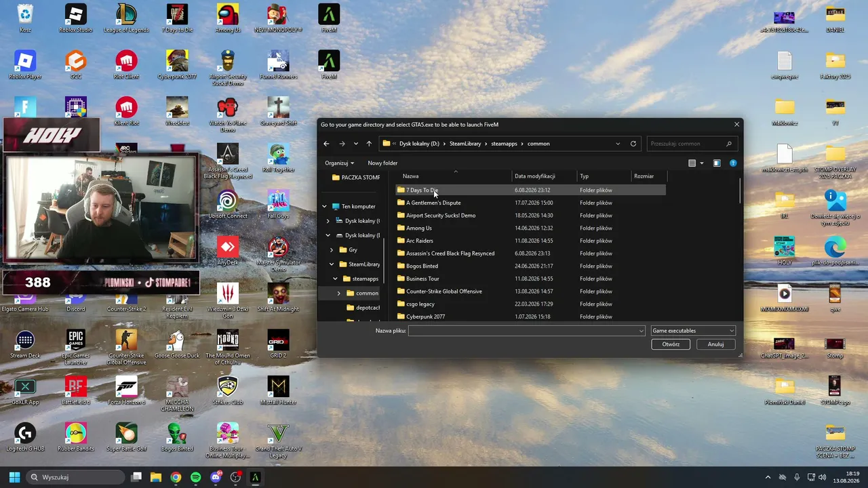Go up one folder level in dialog
Viewport: 868px width, 488px height.
[369, 144]
